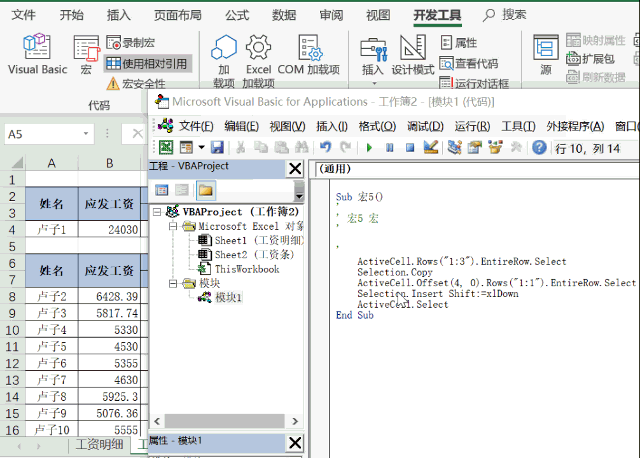Click the Save disk icon in VBA toolbar
The height and width of the screenshot is (458, 640).
point(217,147)
